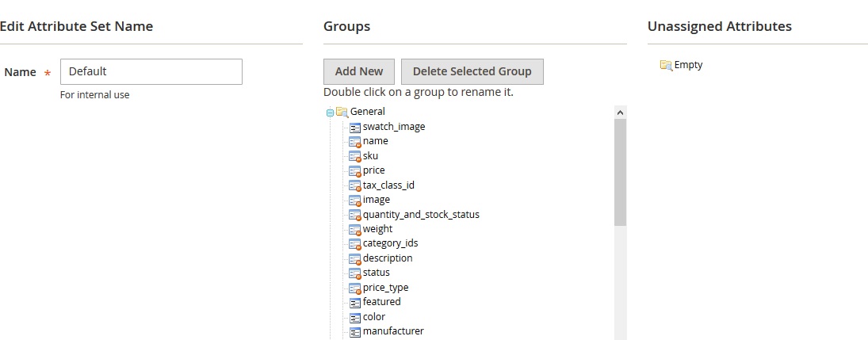The image size is (868, 340).
Task: Click the weight attribute icon
Action: (x=355, y=229)
